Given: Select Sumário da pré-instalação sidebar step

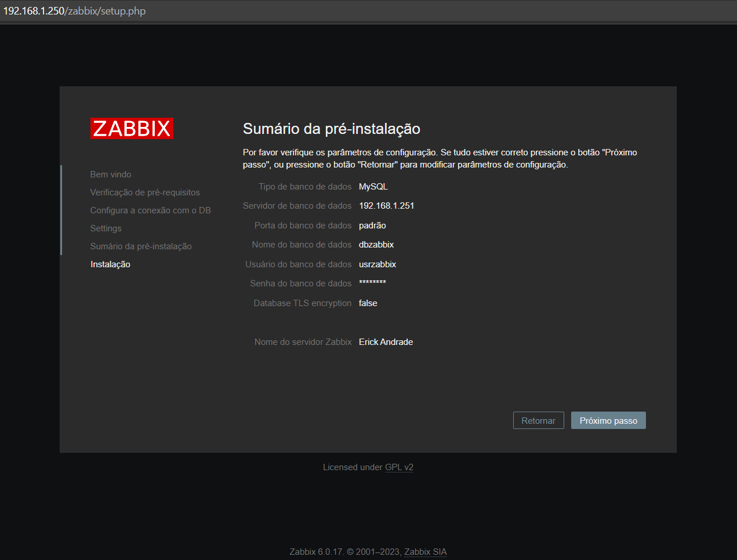Looking at the screenshot, I should tap(141, 246).
